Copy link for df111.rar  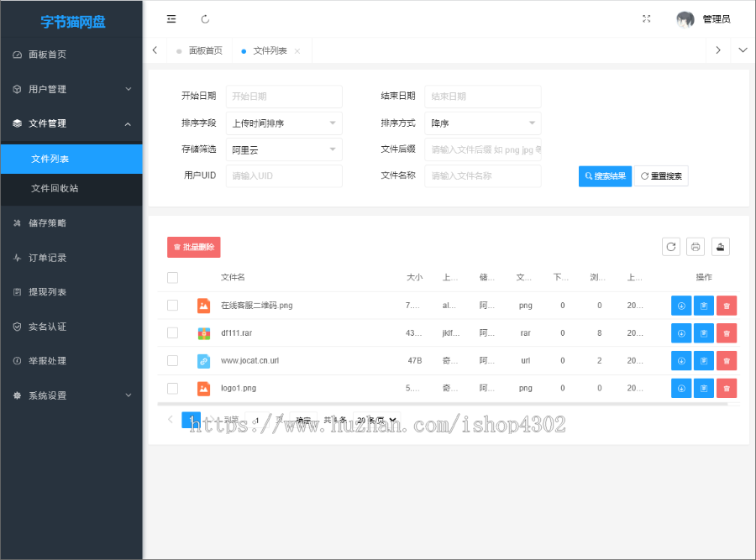(704, 333)
